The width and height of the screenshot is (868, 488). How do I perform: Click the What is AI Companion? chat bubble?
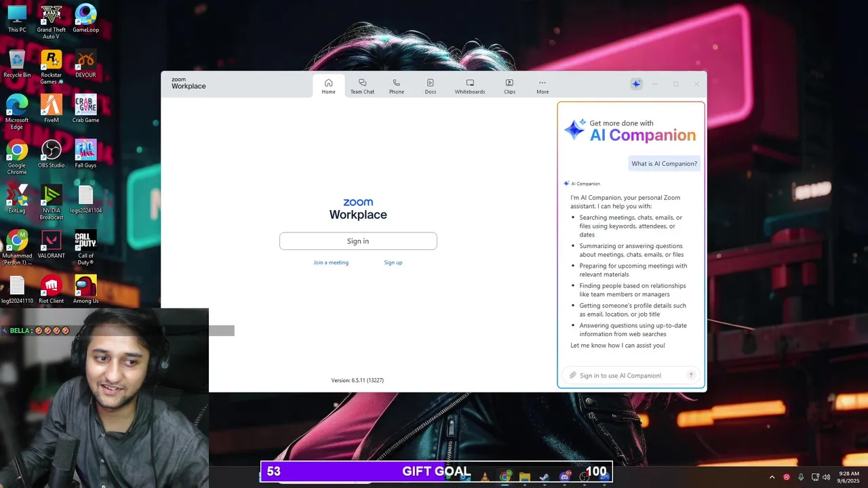[664, 163]
